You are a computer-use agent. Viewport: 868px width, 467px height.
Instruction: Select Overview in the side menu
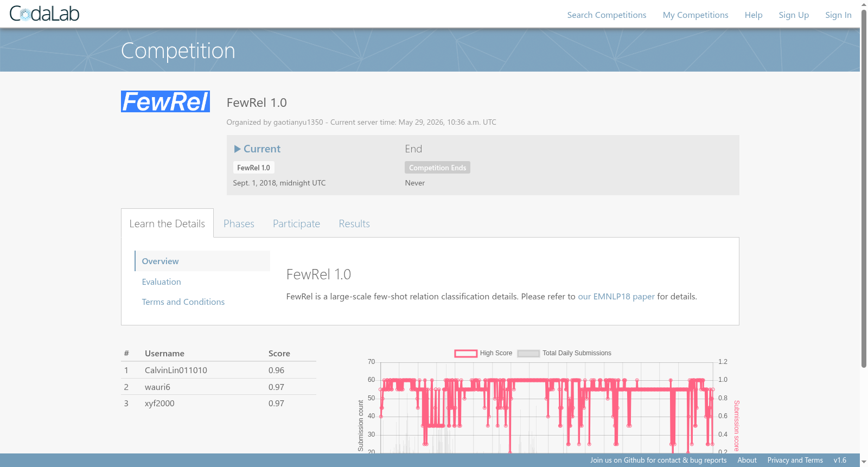202,261
